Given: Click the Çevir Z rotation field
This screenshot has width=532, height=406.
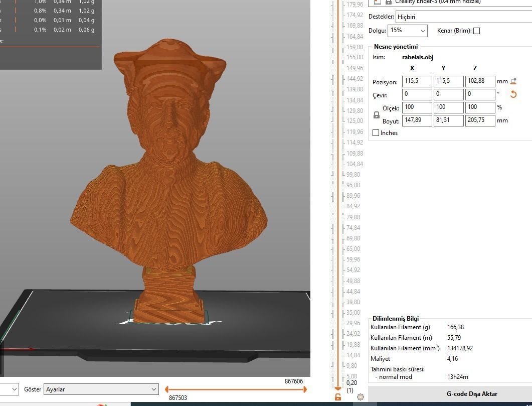Looking at the screenshot, I should (480, 94).
